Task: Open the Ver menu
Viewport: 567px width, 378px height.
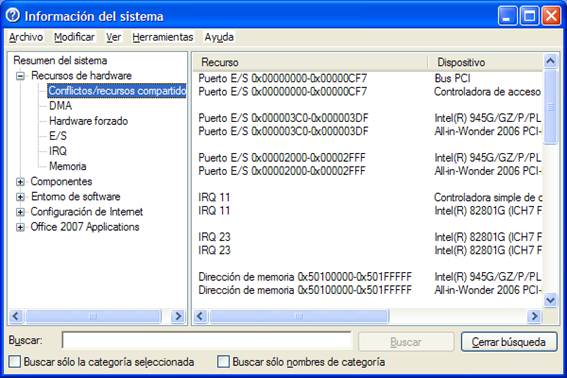Action: point(114,37)
